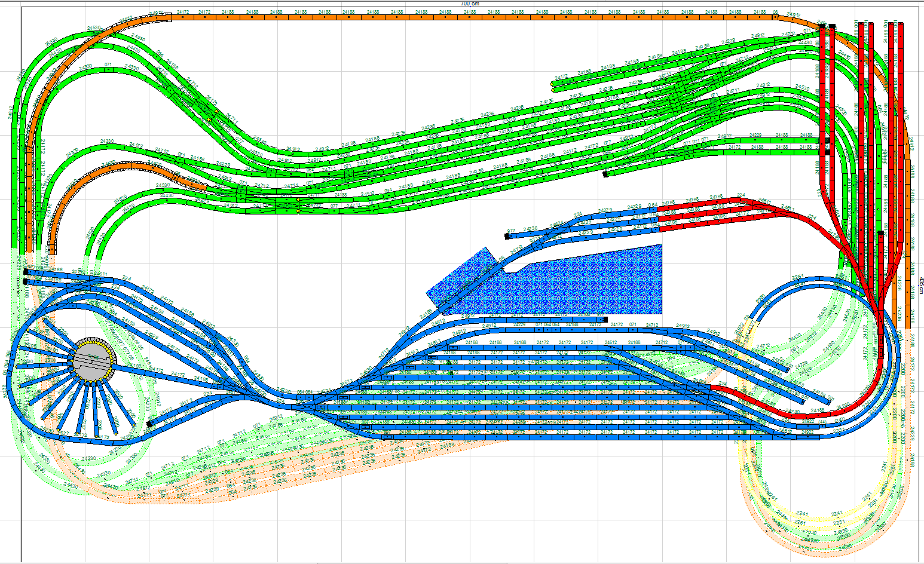Select the gray turntable bridge disc
This screenshot has height=564, width=924.
coord(93,361)
